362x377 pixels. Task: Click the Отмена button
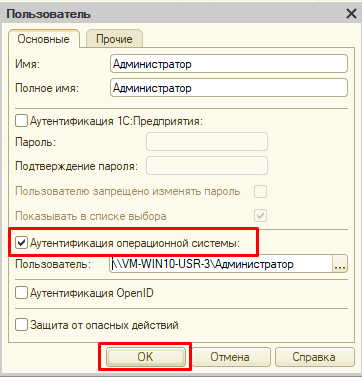pyautogui.click(x=230, y=357)
